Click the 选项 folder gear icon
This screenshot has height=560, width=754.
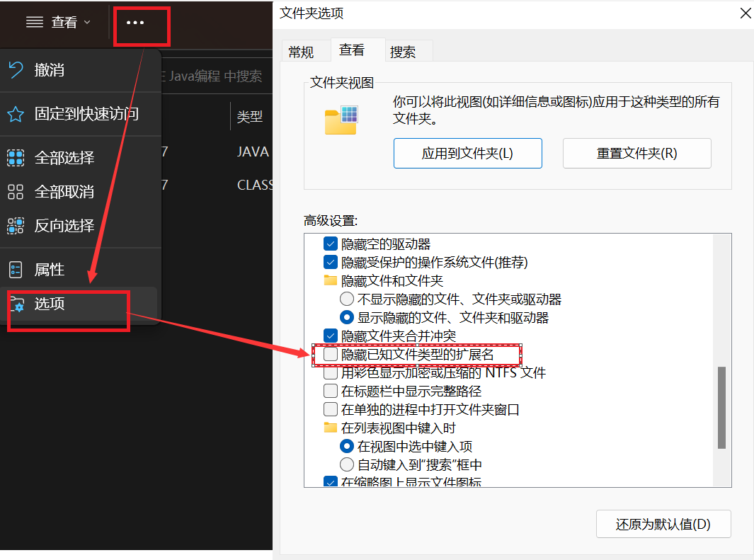pyautogui.click(x=17, y=304)
